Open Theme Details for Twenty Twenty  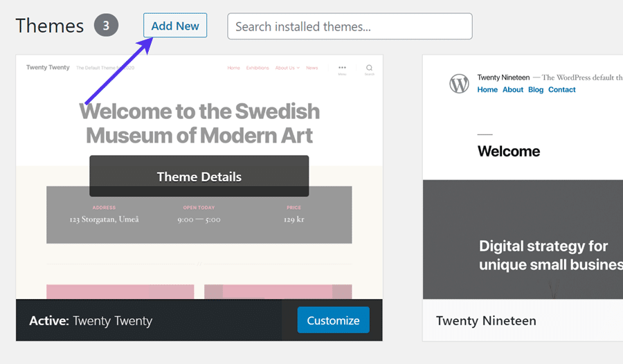coord(199,176)
